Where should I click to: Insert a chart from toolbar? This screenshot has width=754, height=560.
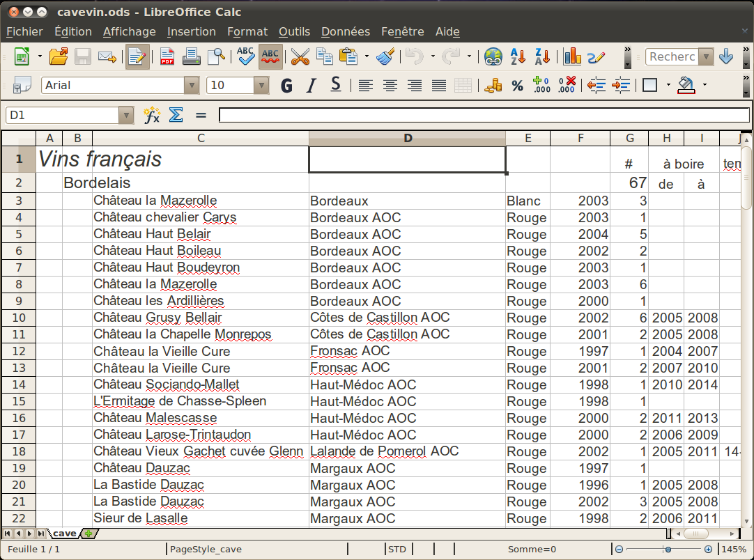572,56
